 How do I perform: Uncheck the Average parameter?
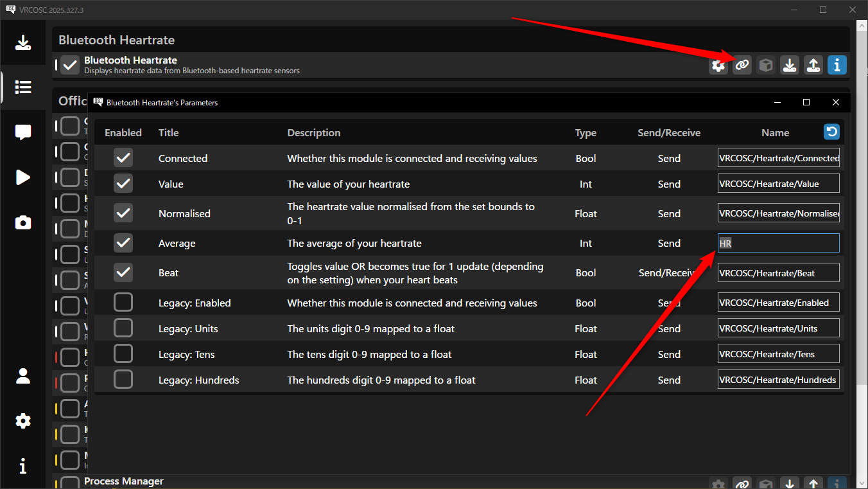[123, 243]
